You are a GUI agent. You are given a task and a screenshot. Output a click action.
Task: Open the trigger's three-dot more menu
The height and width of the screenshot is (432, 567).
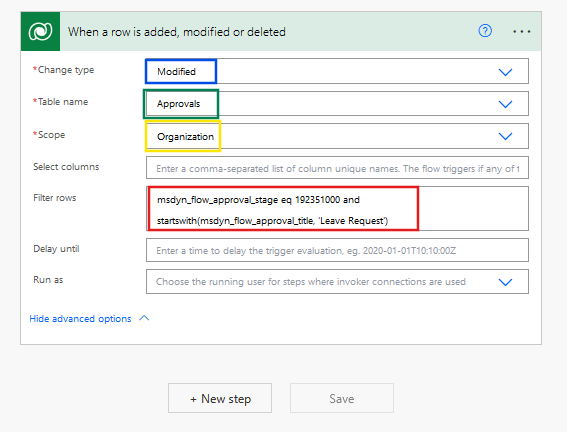[x=521, y=32]
